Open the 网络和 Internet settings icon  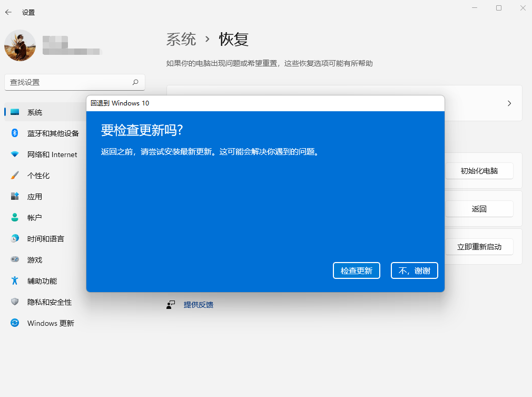click(x=15, y=154)
